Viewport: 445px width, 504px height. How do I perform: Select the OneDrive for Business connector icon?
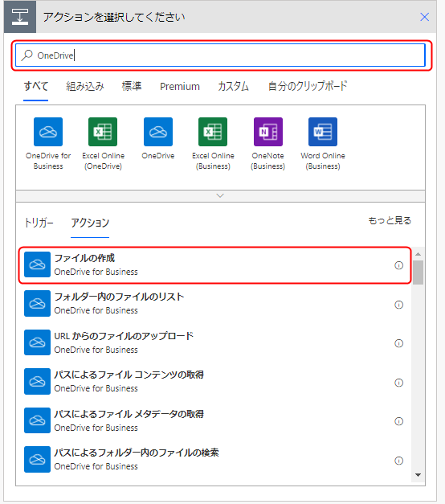(48, 132)
